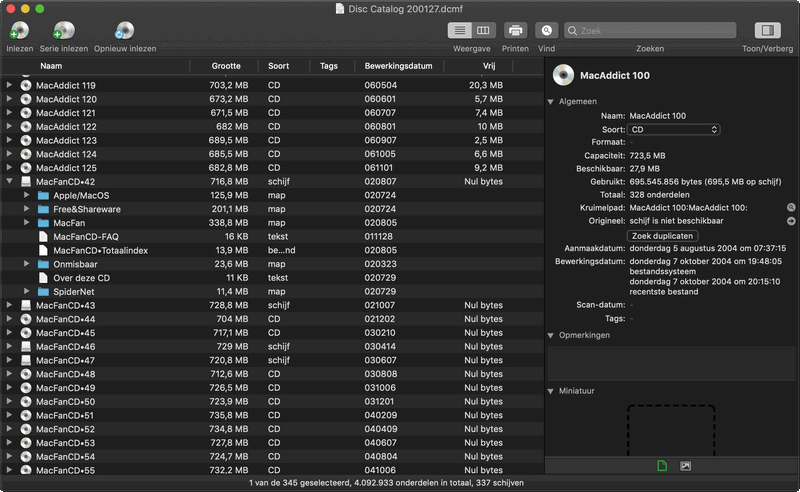Screen dimensions: 800x492
Task: Click the Vind magnifier icon
Action: pos(546,31)
